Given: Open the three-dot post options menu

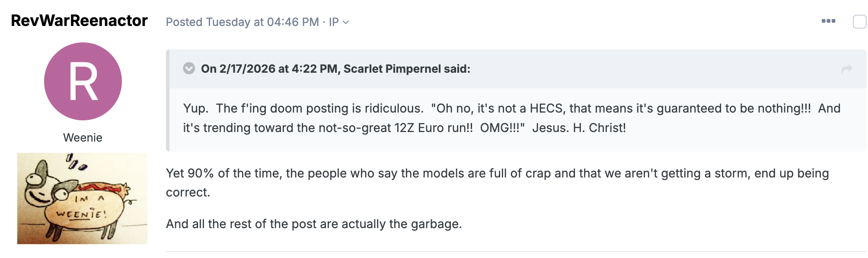Looking at the screenshot, I should click(828, 21).
